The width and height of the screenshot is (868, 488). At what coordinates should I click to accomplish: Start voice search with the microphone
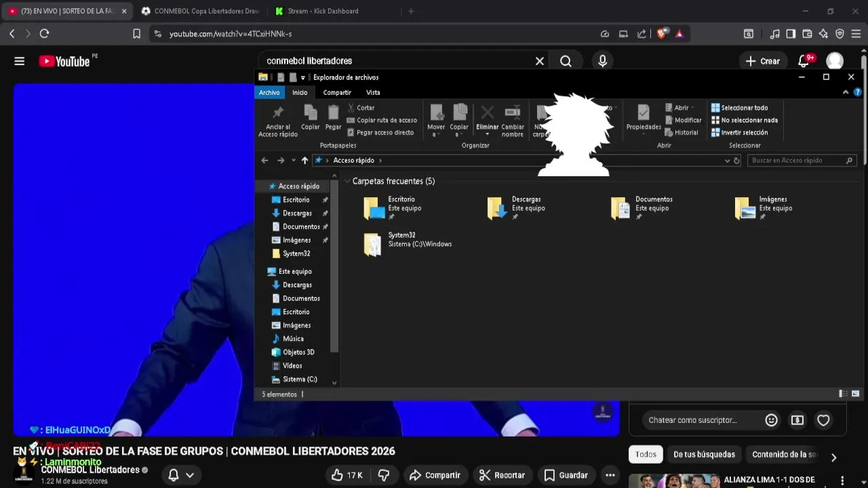coord(602,61)
